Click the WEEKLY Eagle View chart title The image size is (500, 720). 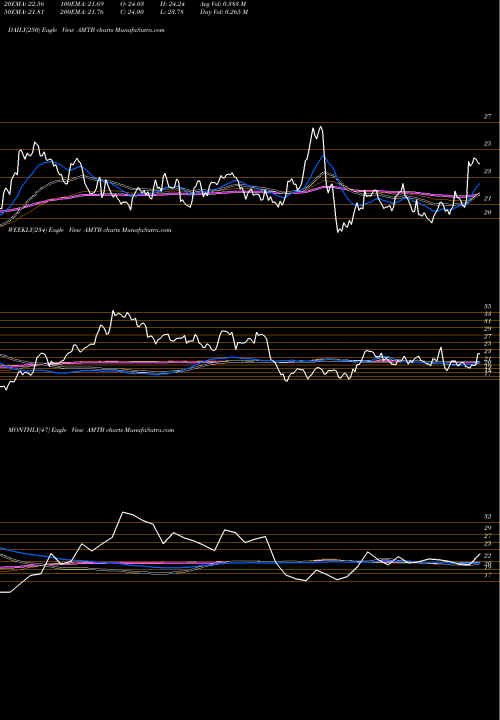point(90,230)
